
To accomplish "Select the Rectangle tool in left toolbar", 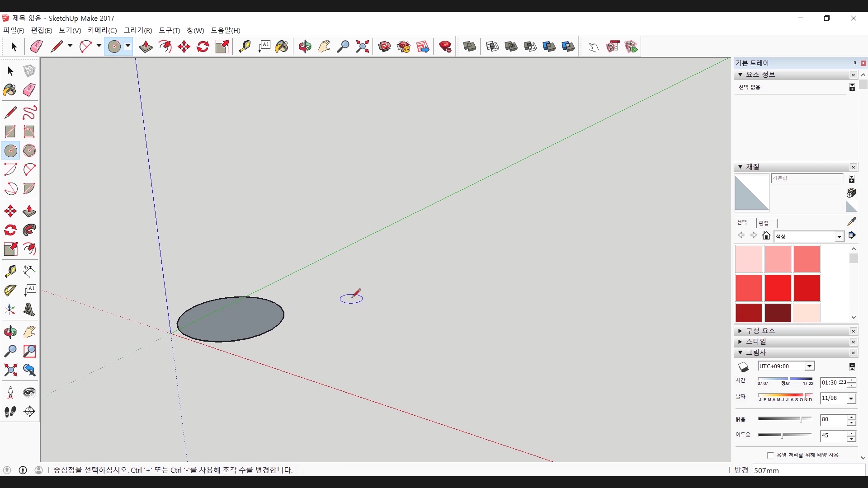I will click(x=10, y=131).
